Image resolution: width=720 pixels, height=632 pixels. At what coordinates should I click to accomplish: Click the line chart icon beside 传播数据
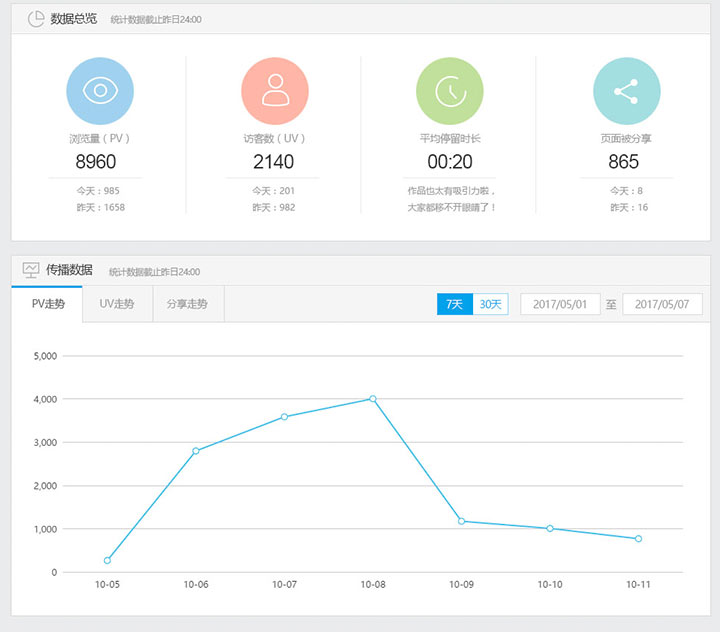(31, 270)
